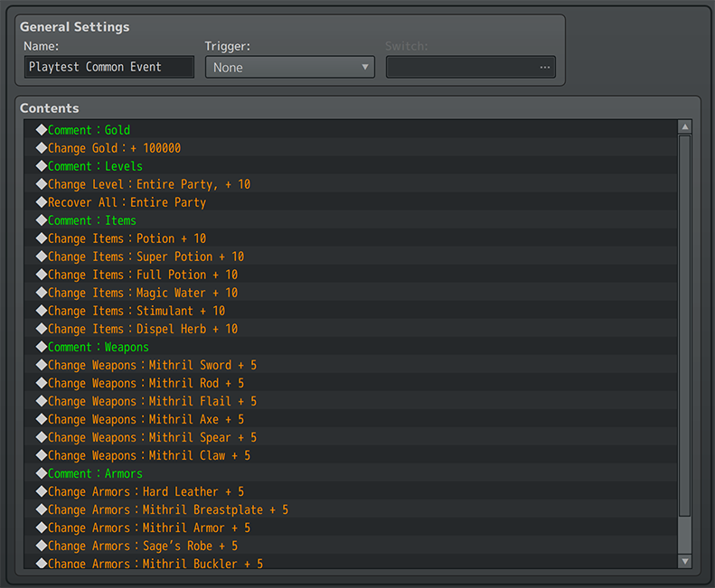This screenshot has height=588, width=715.
Task: Click the Trigger dropdown arrow
Action: click(x=365, y=67)
